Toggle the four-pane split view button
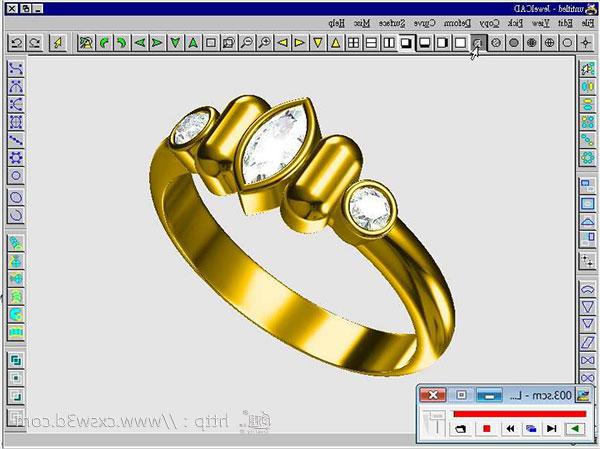Image resolution: width=600 pixels, height=449 pixels. coord(353,43)
